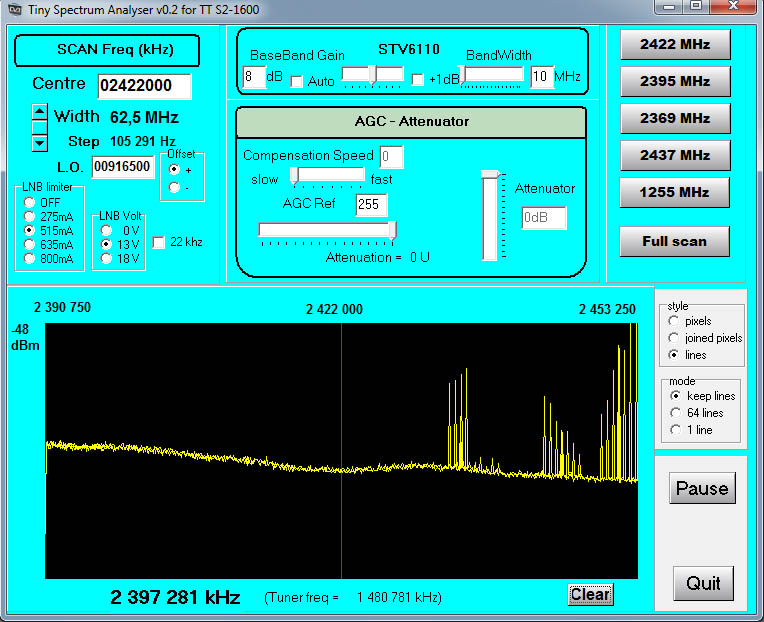The image size is (764, 622).
Task: Select 64 lines mode
Action: [x=675, y=413]
